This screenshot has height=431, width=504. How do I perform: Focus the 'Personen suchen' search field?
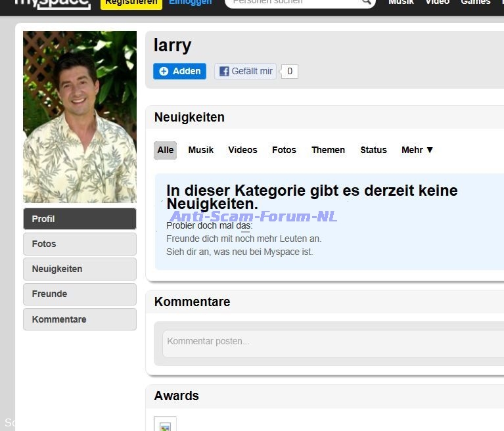tap(292, 3)
